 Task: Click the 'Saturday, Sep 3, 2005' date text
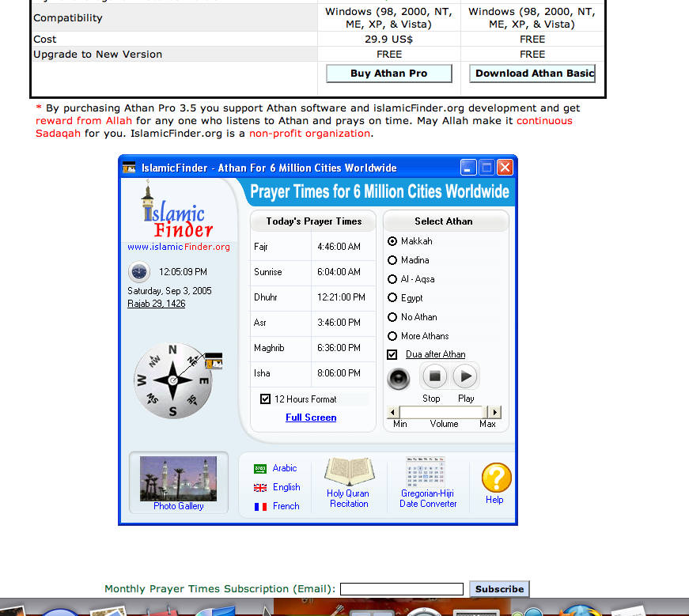pos(169,291)
